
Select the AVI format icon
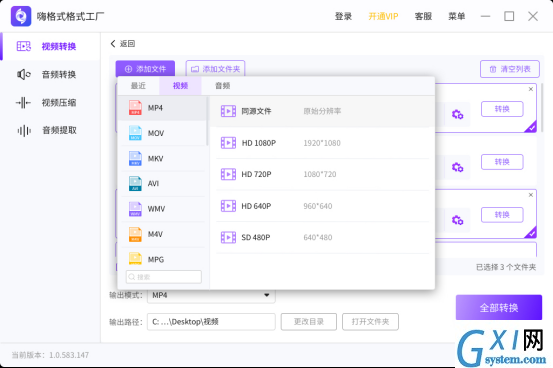[x=135, y=183]
